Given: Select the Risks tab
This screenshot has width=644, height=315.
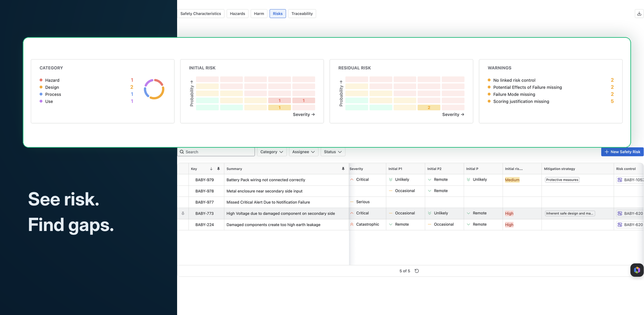Looking at the screenshot, I should 278,14.
